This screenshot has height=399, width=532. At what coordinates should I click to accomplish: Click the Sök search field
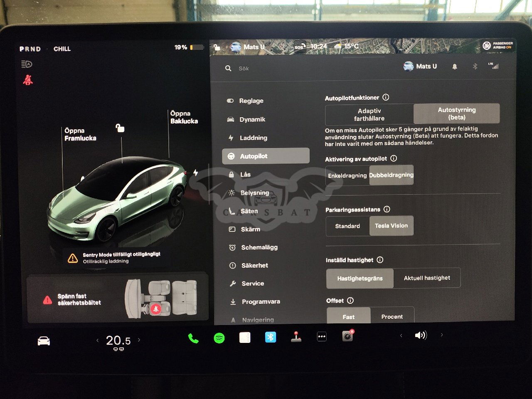291,69
